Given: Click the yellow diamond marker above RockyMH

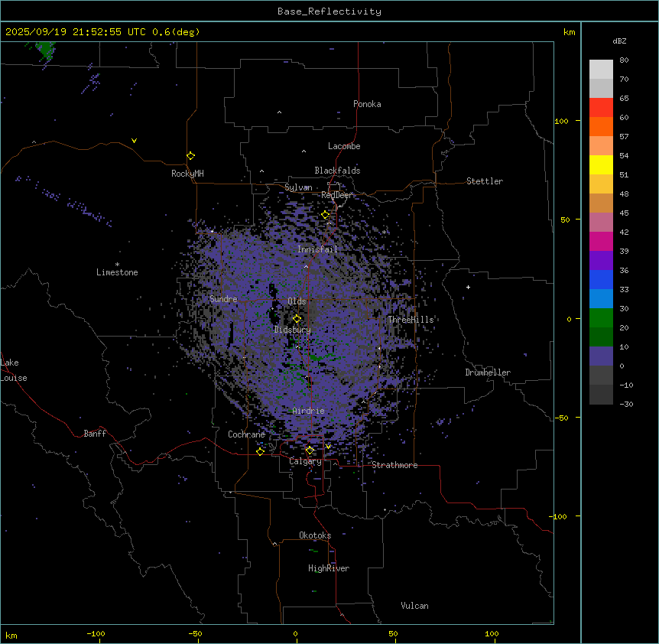Looking at the screenshot, I should (x=190, y=155).
